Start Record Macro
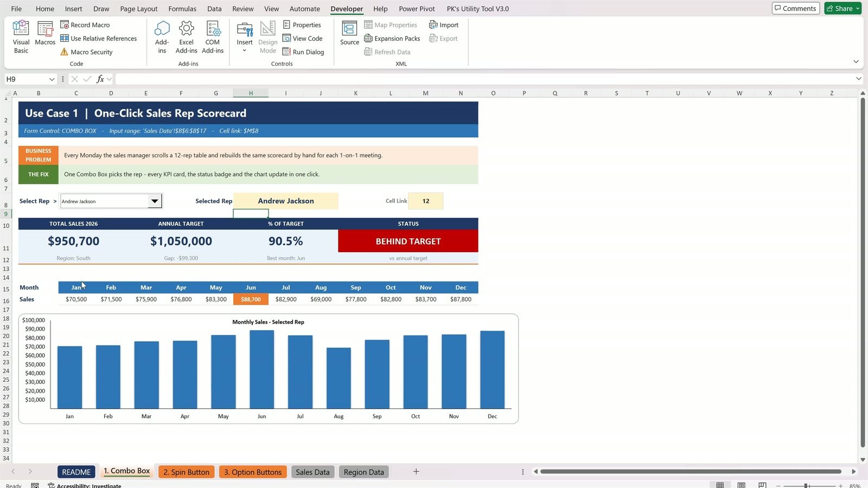Screen dimensions: 868x488 click(x=85, y=25)
